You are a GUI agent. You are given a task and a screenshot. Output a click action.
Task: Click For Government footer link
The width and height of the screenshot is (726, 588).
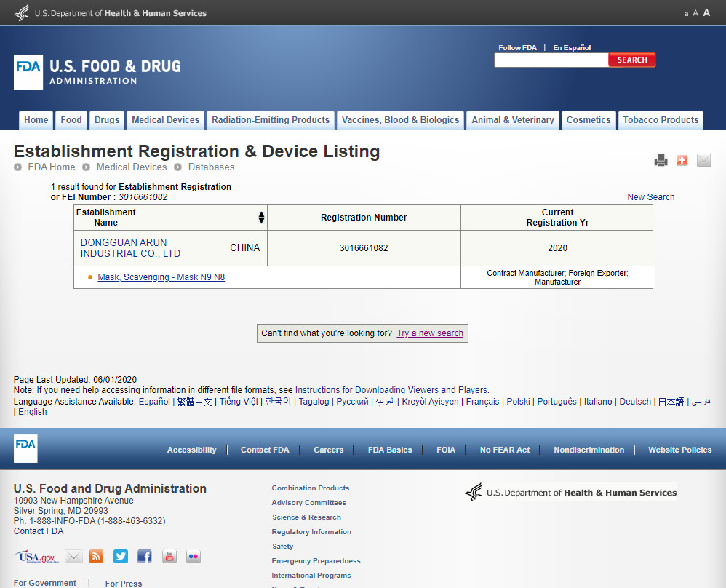[x=44, y=583]
